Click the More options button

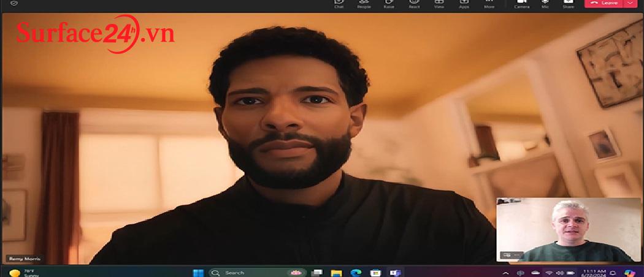tap(489, 4)
